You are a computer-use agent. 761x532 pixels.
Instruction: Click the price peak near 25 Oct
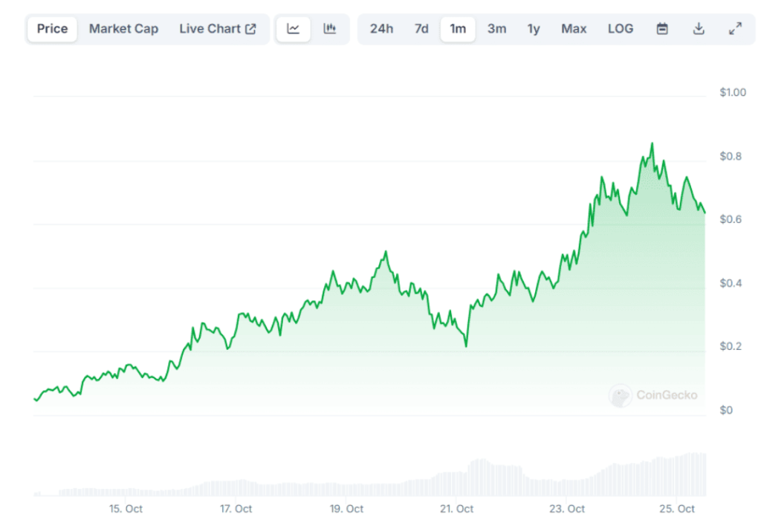652,143
